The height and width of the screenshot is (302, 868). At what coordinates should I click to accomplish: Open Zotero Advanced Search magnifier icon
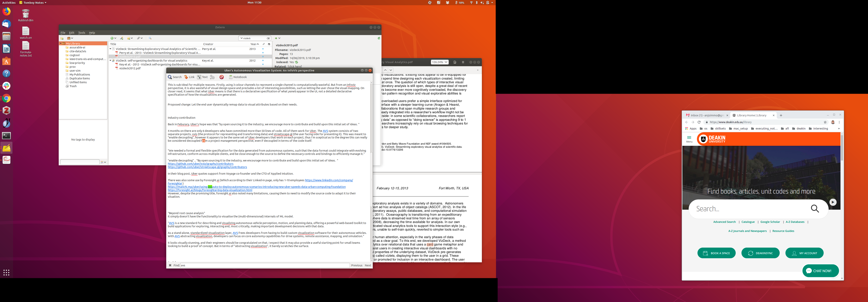pos(150,38)
